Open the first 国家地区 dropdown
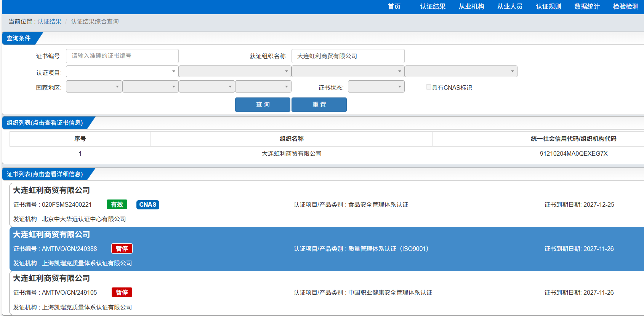Viewport: 644px width, 316px height. tap(94, 87)
